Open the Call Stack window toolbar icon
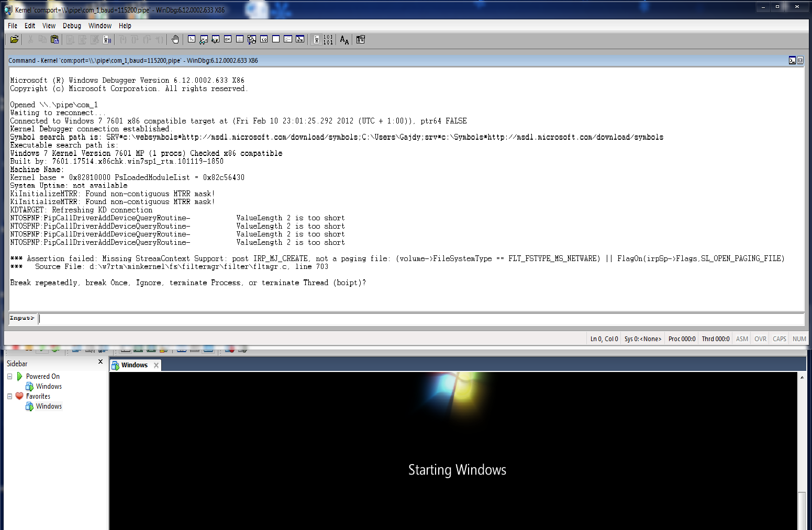812x530 pixels. point(252,39)
